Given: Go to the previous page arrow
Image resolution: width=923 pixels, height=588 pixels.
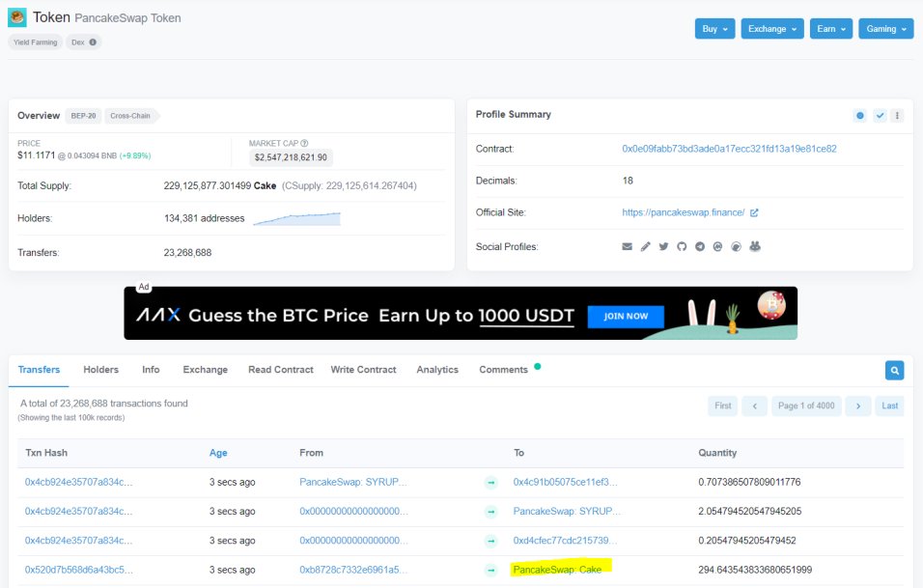Looking at the screenshot, I should coord(755,406).
